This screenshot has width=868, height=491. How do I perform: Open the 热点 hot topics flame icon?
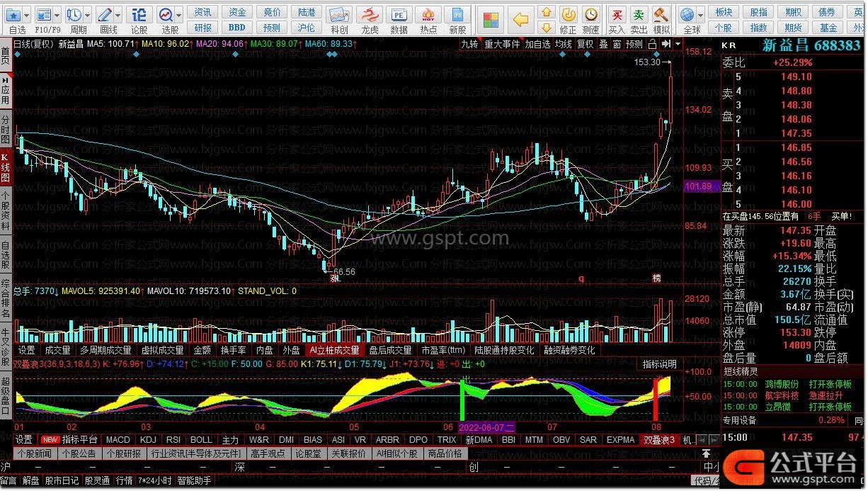point(428,15)
